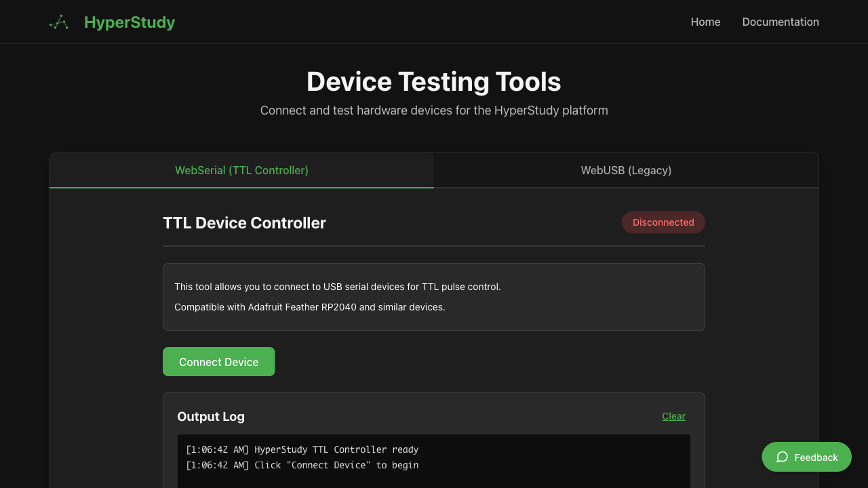868x488 pixels.
Task: Click the Output Log panel title
Action: [211, 416]
